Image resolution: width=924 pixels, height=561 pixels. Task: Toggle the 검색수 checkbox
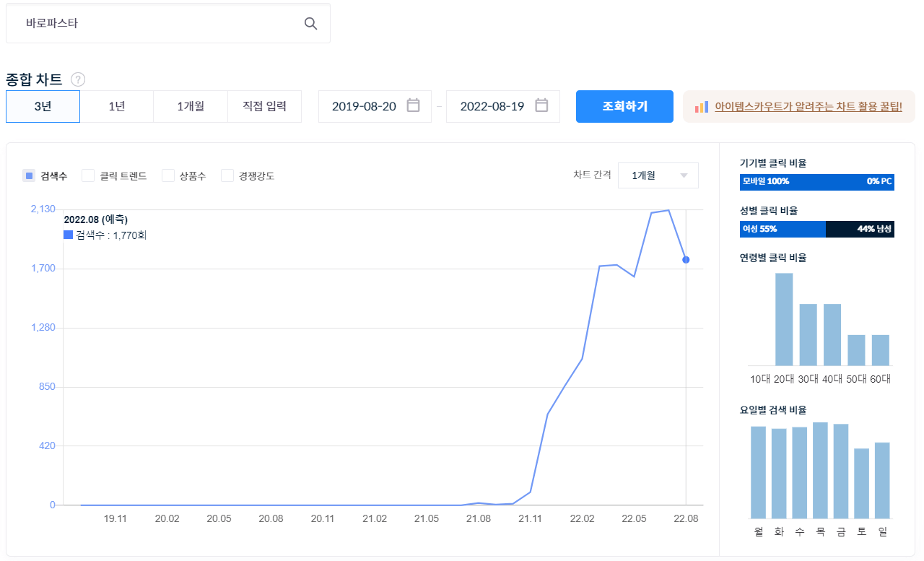(x=29, y=175)
